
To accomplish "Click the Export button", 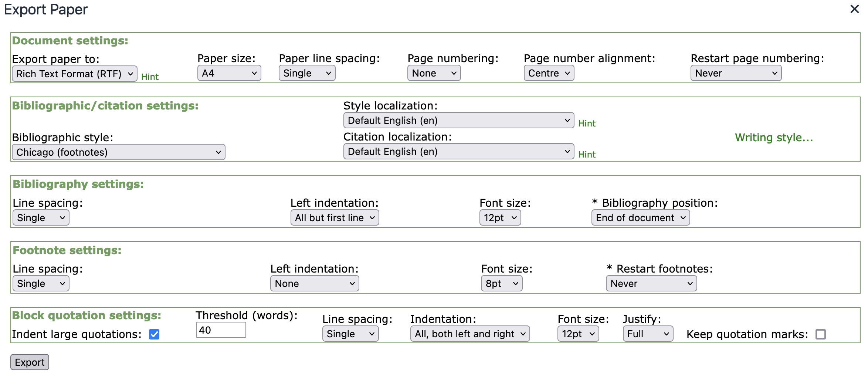I will pos(30,362).
